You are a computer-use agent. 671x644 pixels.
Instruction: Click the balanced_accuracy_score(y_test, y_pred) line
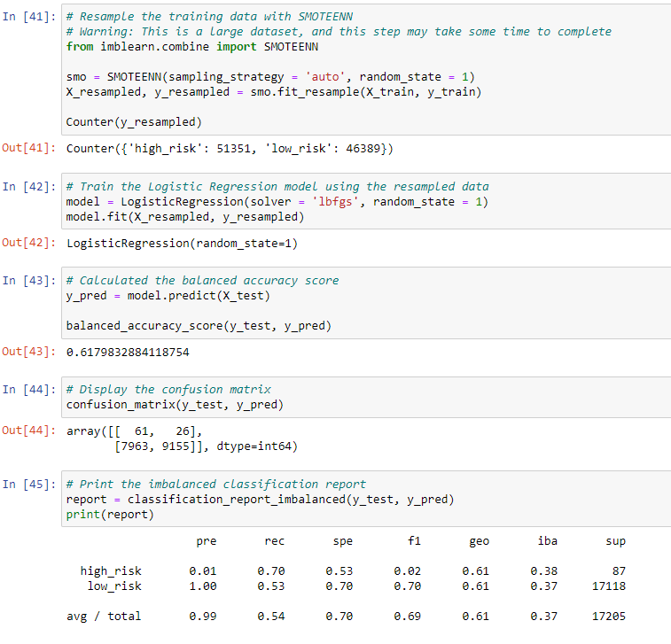point(199,326)
